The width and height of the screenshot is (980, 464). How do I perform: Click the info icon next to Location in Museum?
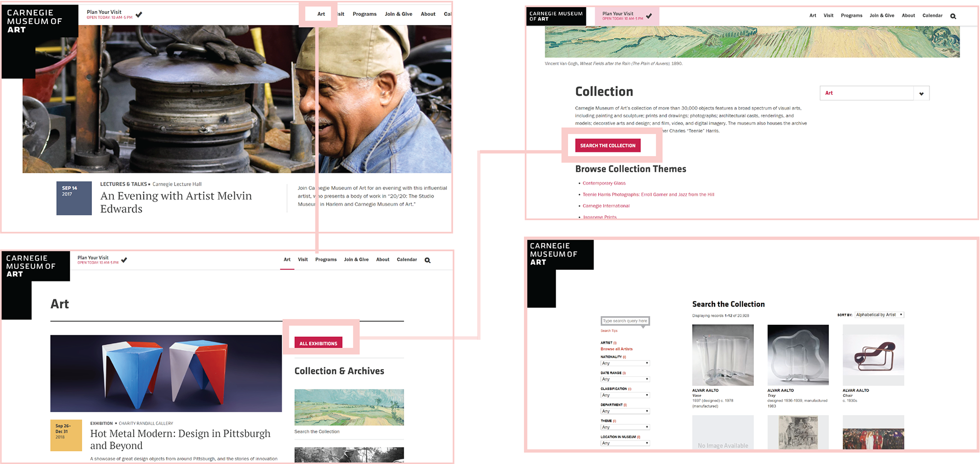tap(639, 437)
